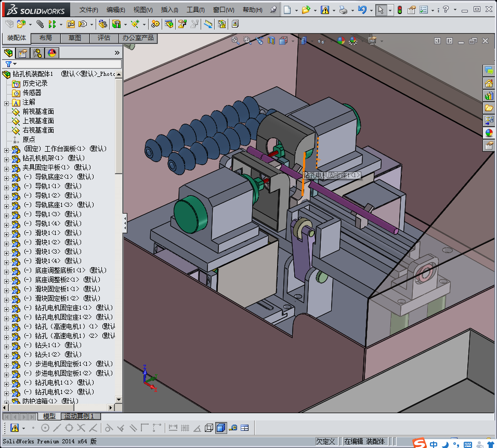This screenshot has width=497, height=448.
Task: Click the Print icon
Action: pyautogui.click(x=343, y=10)
